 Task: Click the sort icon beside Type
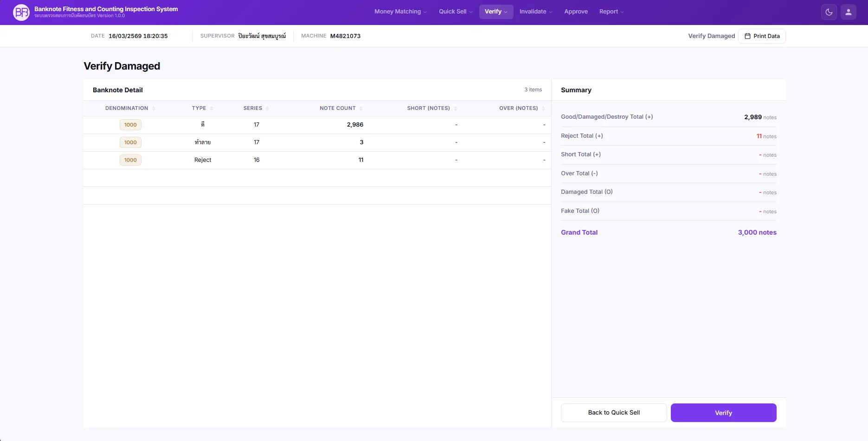click(212, 108)
